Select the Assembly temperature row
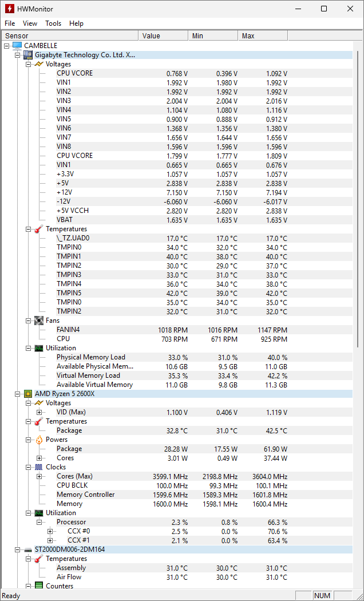This screenshot has height=601, width=364. [x=204, y=568]
